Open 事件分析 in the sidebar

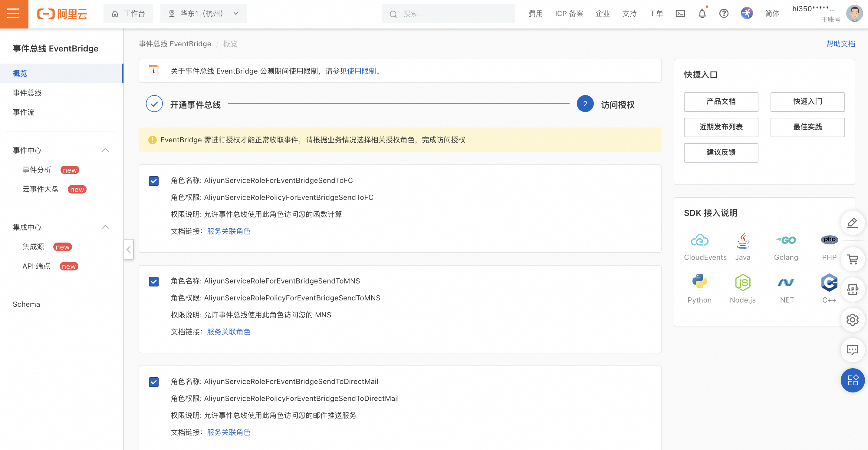click(37, 170)
